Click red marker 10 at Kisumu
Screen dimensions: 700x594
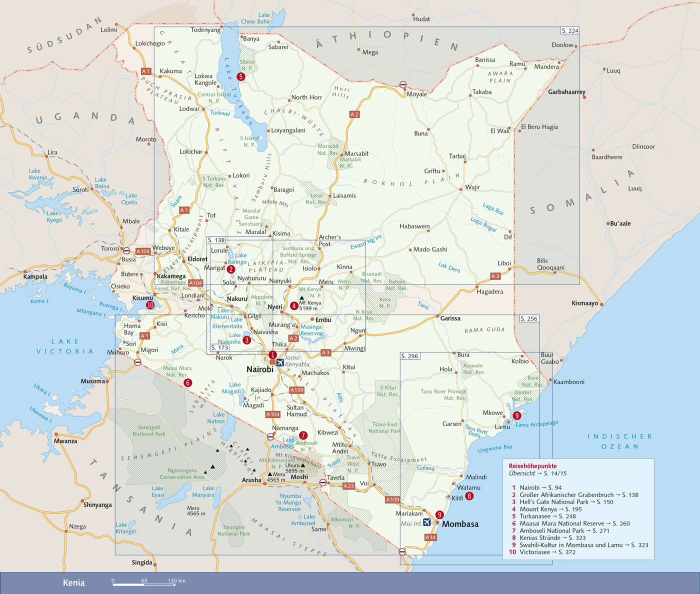point(150,305)
